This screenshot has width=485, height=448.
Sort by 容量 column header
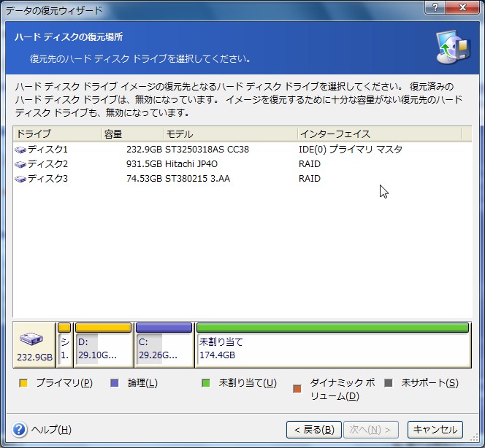point(133,134)
